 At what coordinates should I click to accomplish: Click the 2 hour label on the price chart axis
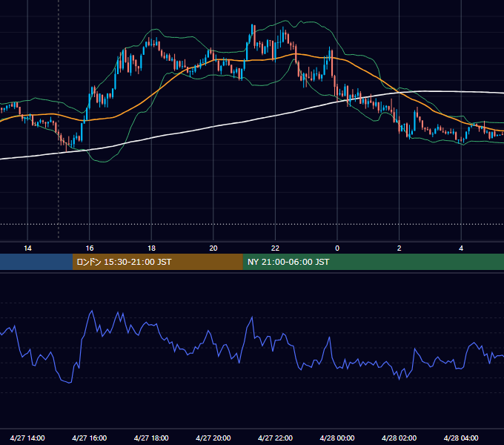pyautogui.click(x=399, y=248)
